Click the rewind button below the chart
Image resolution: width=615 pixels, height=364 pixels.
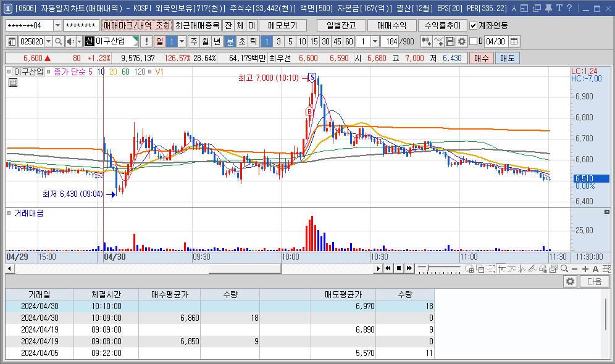(x=388, y=268)
